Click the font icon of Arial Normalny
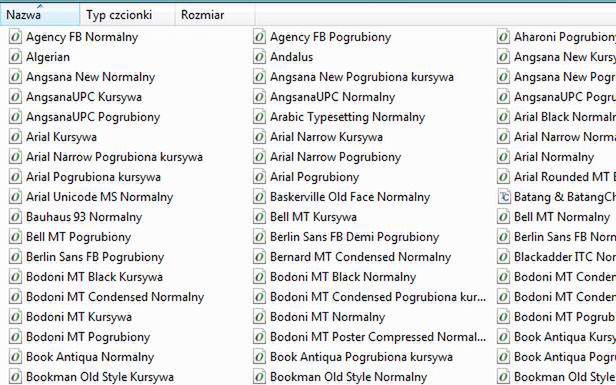Screen dimensions: 616x385 [x=503, y=157]
